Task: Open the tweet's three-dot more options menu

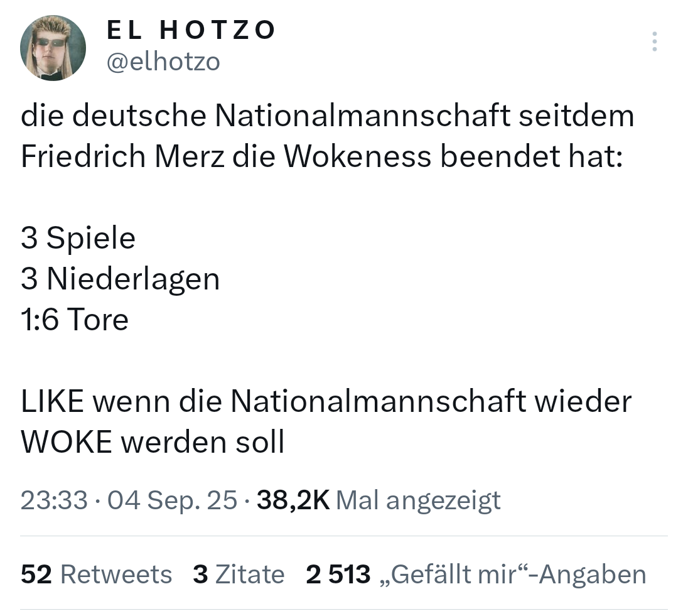Action: tap(654, 41)
